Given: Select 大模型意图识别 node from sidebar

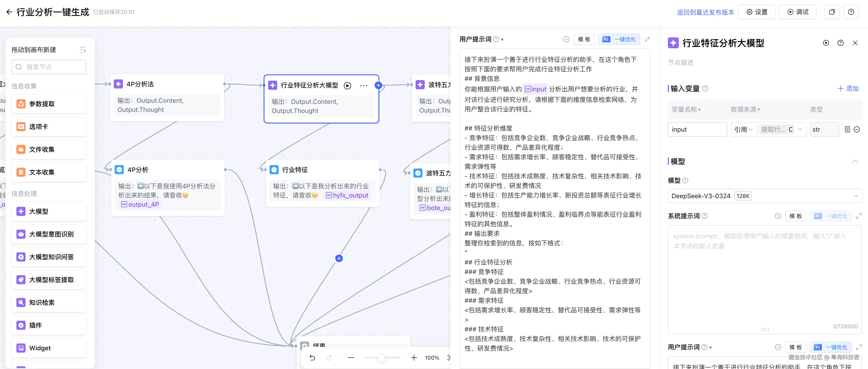Looking at the screenshot, I should click(49, 234).
